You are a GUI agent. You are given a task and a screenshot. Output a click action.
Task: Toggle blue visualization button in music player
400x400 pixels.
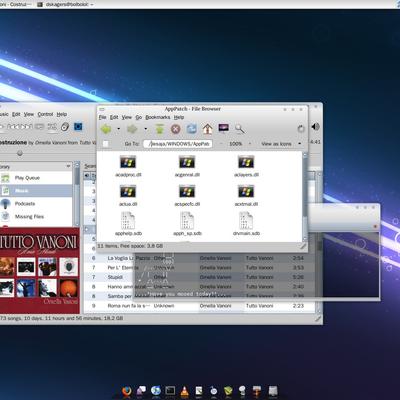point(78,127)
